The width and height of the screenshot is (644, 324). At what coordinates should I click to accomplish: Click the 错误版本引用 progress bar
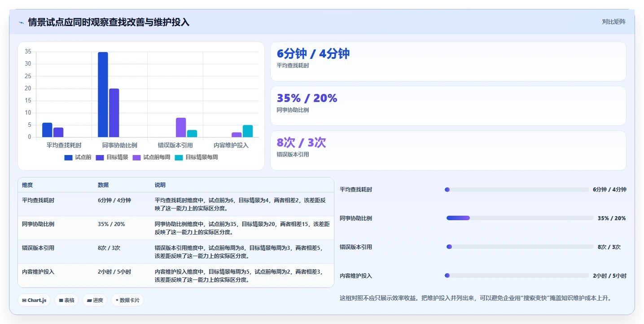pyautogui.click(x=520, y=247)
